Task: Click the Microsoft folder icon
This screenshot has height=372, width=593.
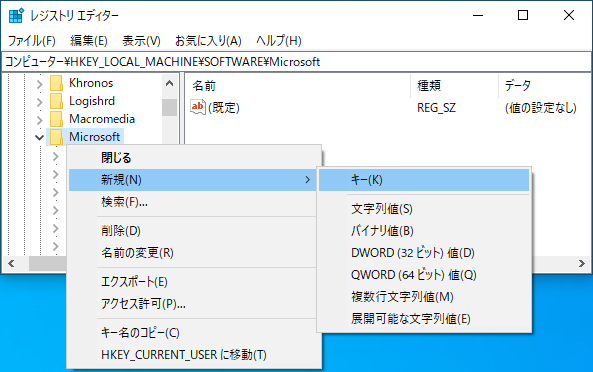Action: point(56,137)
